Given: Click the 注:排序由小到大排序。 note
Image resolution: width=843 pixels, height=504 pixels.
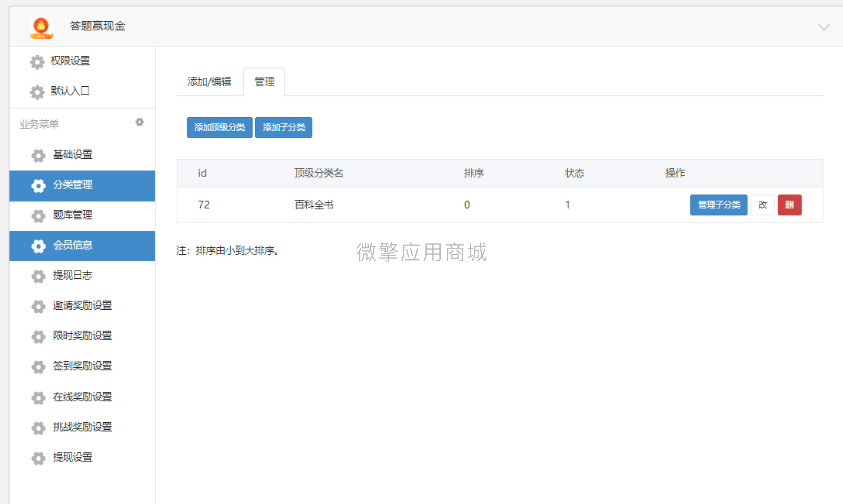Looking at the screenshot, I should [x=227, y=251].
